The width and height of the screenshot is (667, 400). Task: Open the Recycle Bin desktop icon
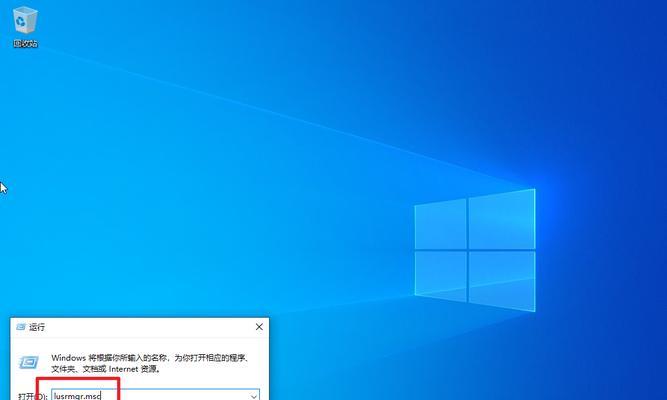click(x=25, y=26)
